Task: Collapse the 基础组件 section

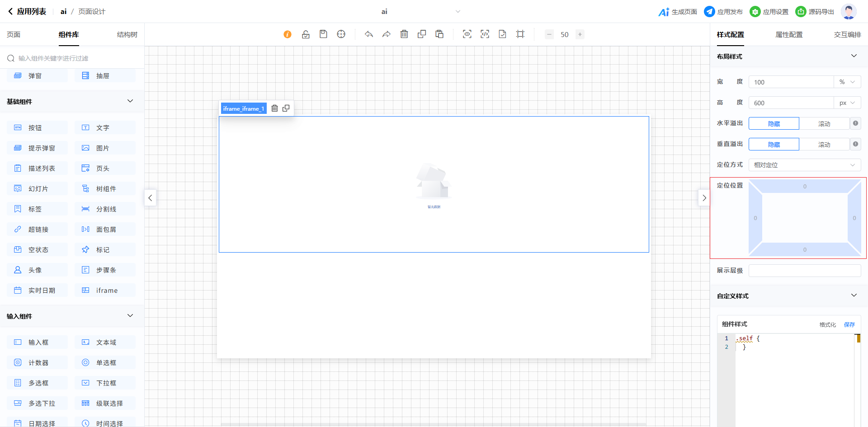Action: (x=130, y=101)
